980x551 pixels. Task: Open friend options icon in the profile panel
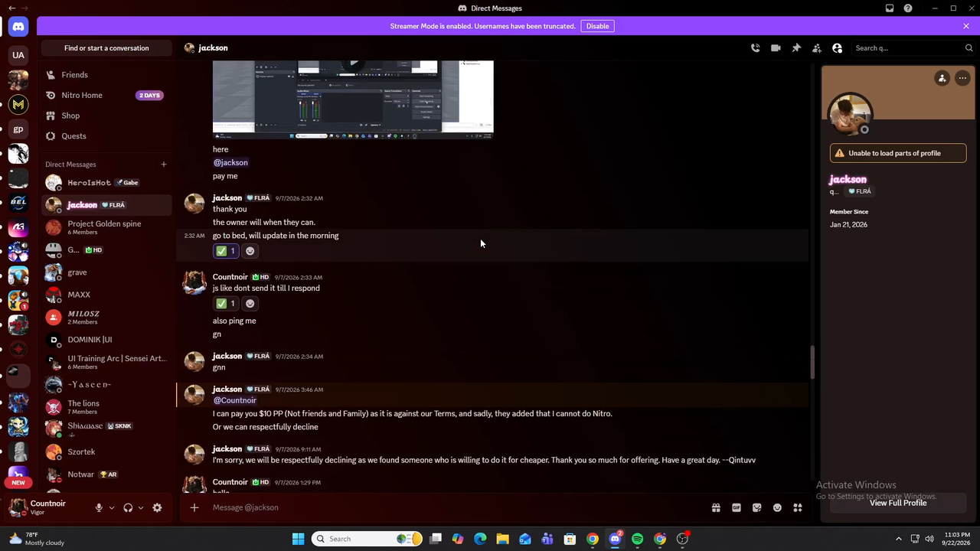tap(942, 78)
